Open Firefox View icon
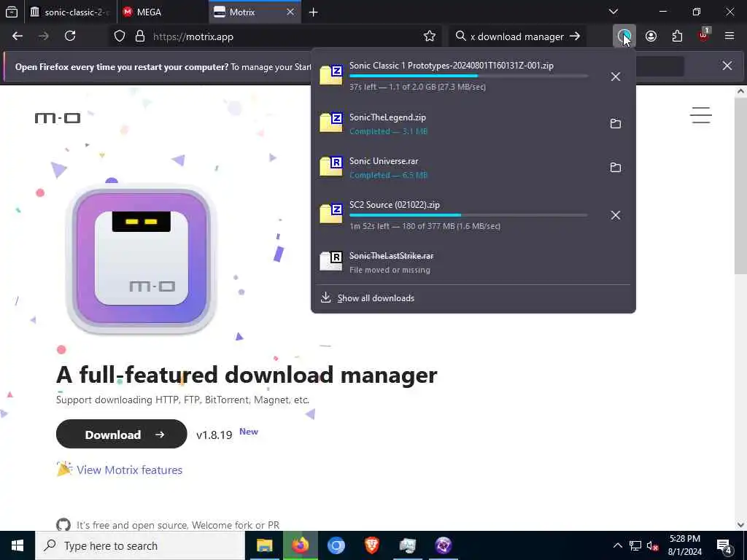Image resolution: width=747 pixels, height=560 pixels. (x=12, y=12)
